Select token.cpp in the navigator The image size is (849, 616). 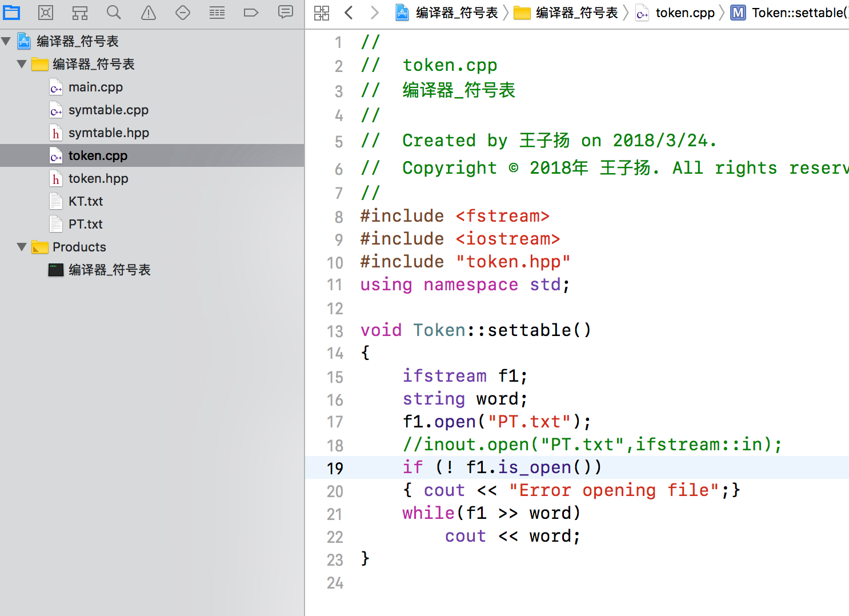tap(152, 155)
